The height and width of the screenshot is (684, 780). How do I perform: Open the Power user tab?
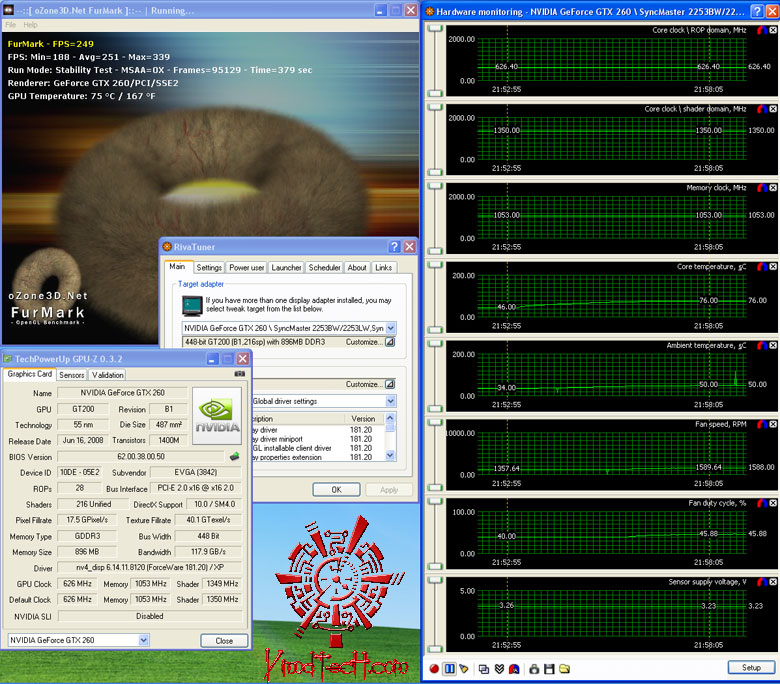pyautogui.click(x=246, y=268)
